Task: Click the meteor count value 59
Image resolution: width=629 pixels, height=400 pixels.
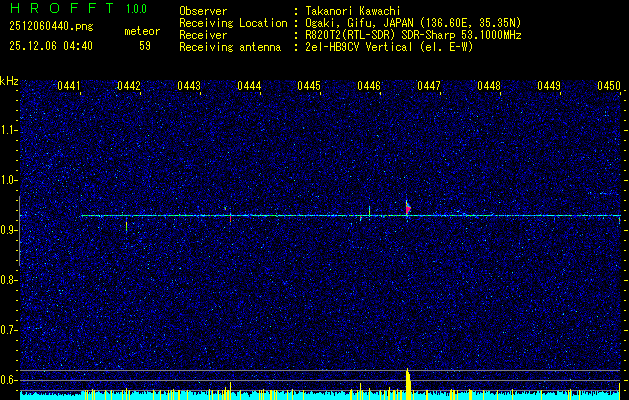Action: [145, 46]
